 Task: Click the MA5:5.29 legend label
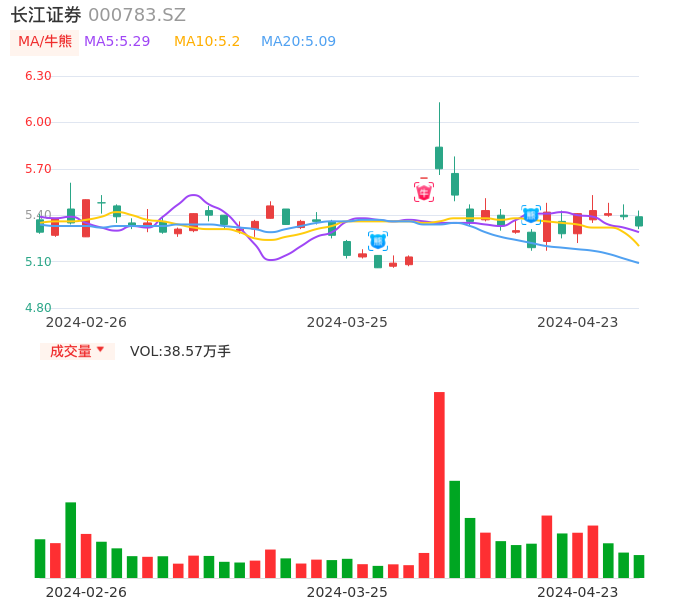point(117,42)
